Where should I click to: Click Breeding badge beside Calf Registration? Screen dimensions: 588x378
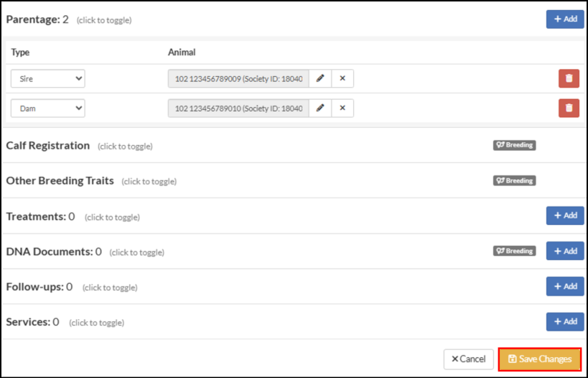pos(515,145)
